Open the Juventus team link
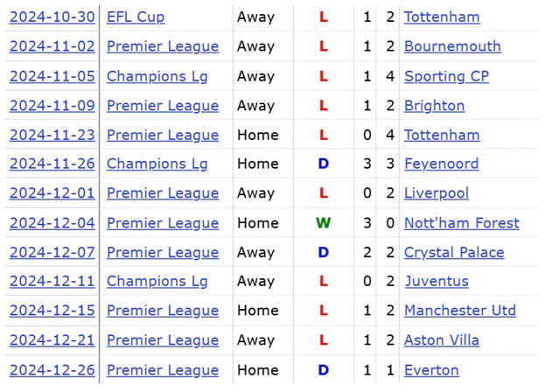 click(436, 281)
